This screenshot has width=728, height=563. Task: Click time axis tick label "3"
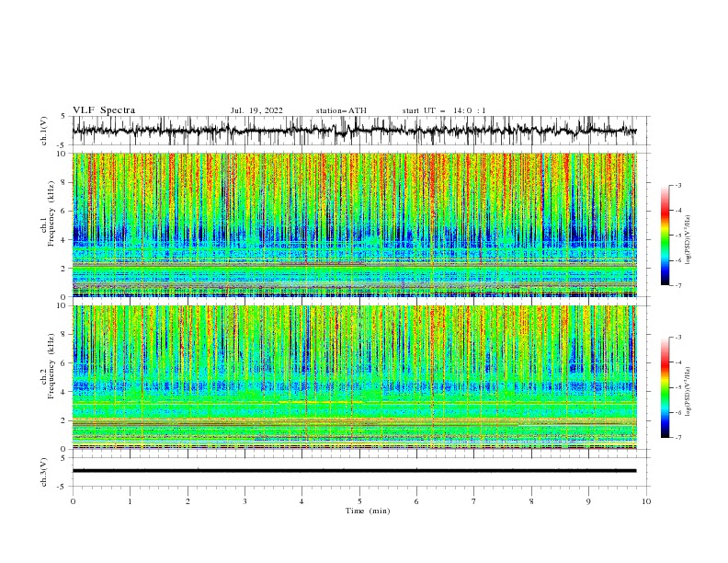[245, 501]
